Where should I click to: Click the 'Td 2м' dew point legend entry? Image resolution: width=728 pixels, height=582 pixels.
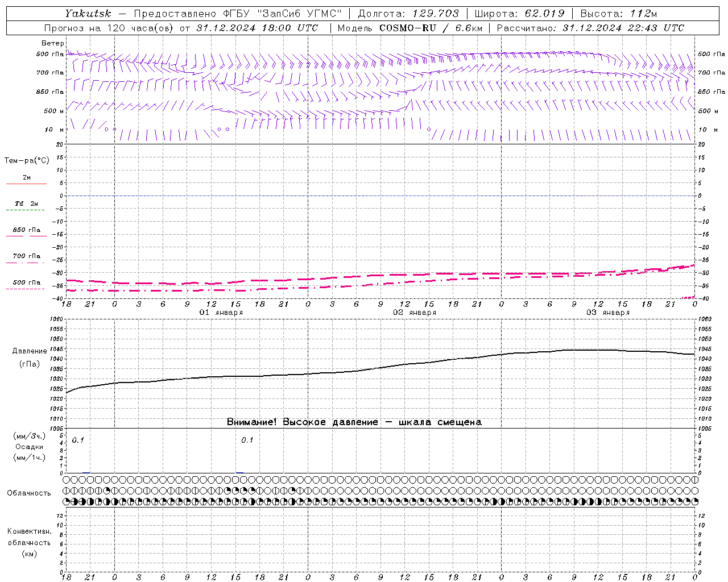[x=27, y=203]
